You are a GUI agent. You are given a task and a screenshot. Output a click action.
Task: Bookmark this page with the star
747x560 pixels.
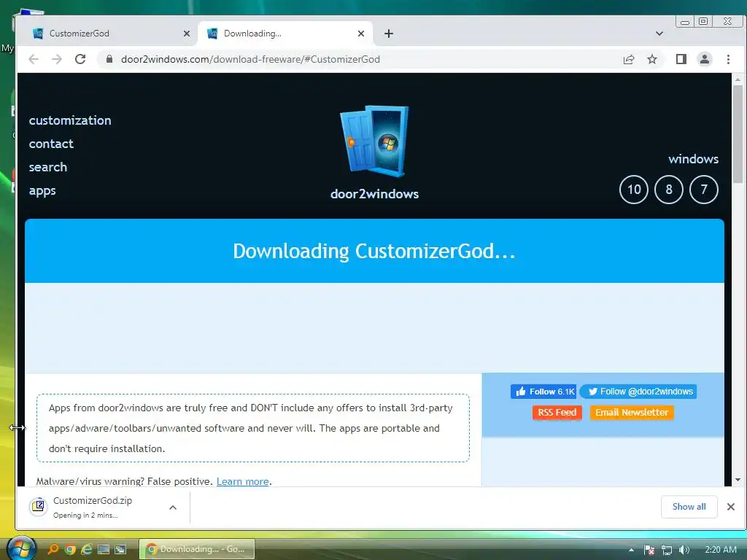pyautogui.click(x=651, y=59)
